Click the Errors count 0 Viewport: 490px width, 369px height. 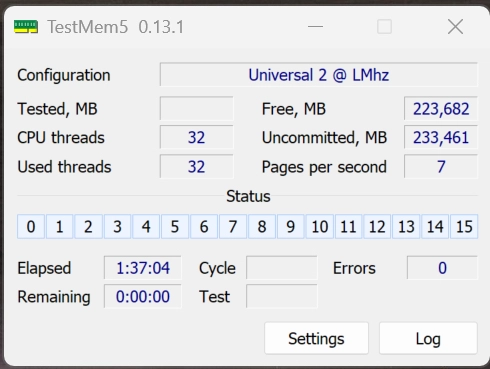(x=442, y=268)
